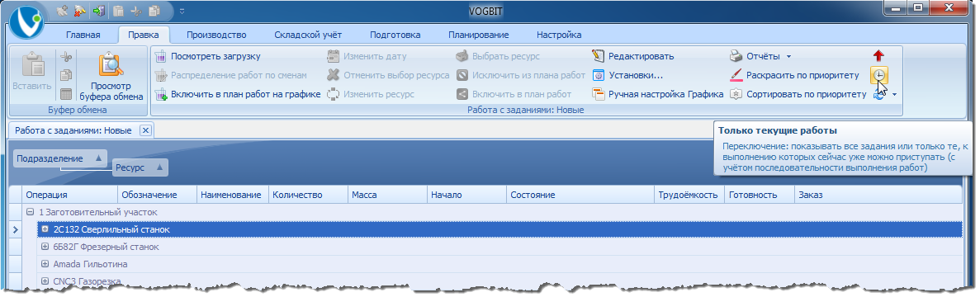The height and width of the screenshot is (297, 980).
Task: Open the VOGBIT application logo menu
Action: (x=27, y=21)
